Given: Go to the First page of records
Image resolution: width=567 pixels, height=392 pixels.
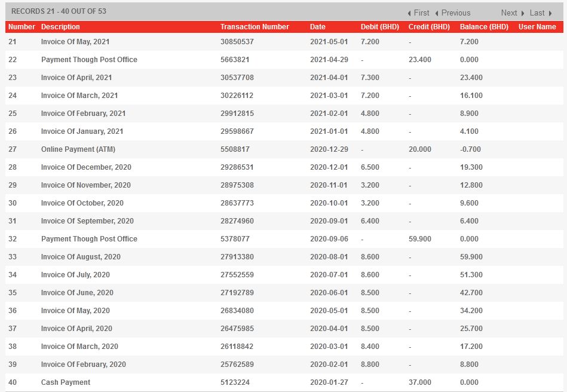Looking at the screenshot, I should coord(421,13).
